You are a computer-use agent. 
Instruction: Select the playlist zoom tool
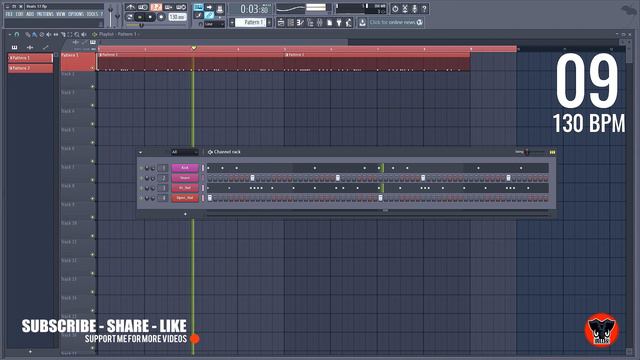click(77, 34)
